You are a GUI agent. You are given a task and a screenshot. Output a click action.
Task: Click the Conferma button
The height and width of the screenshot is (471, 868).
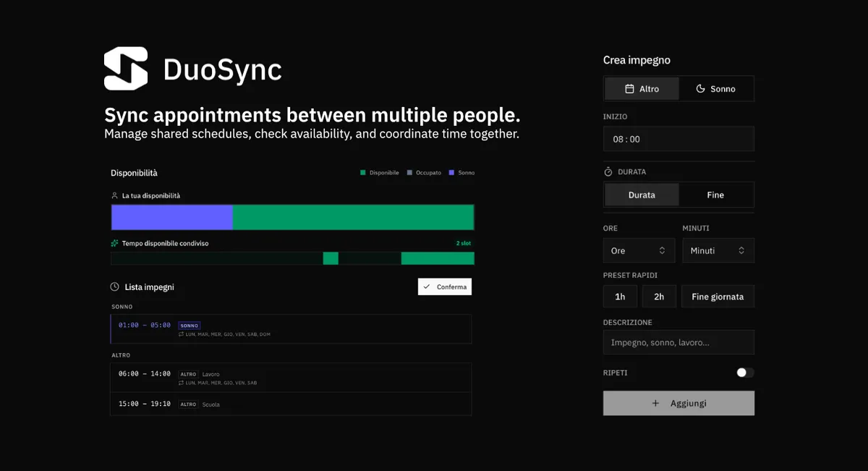coord(444,287)
